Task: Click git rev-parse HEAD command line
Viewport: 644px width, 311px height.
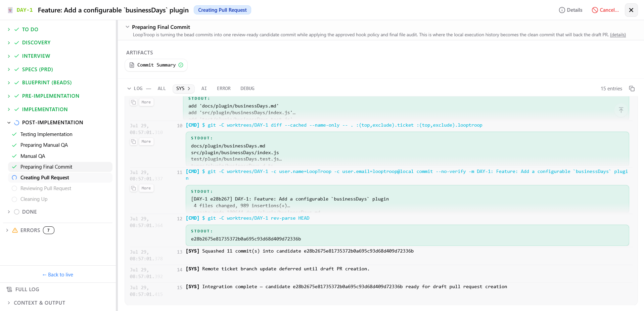Action: point(247,218)
